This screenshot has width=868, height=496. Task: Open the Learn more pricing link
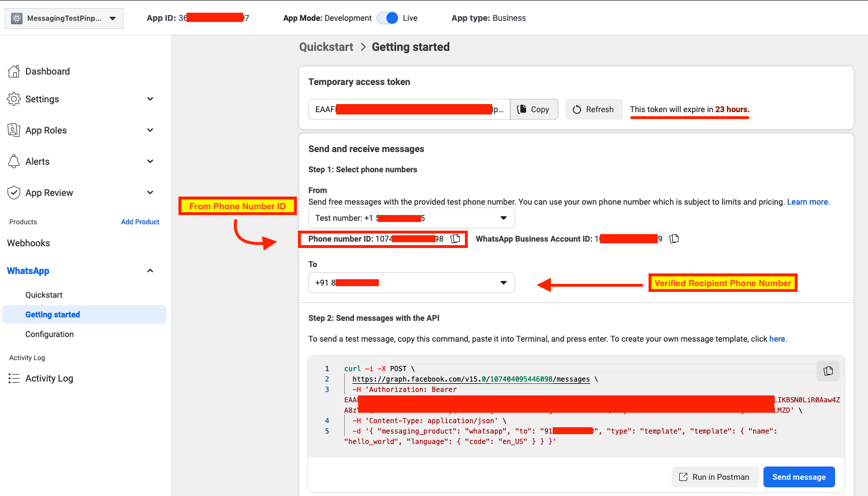coord(808,202)
